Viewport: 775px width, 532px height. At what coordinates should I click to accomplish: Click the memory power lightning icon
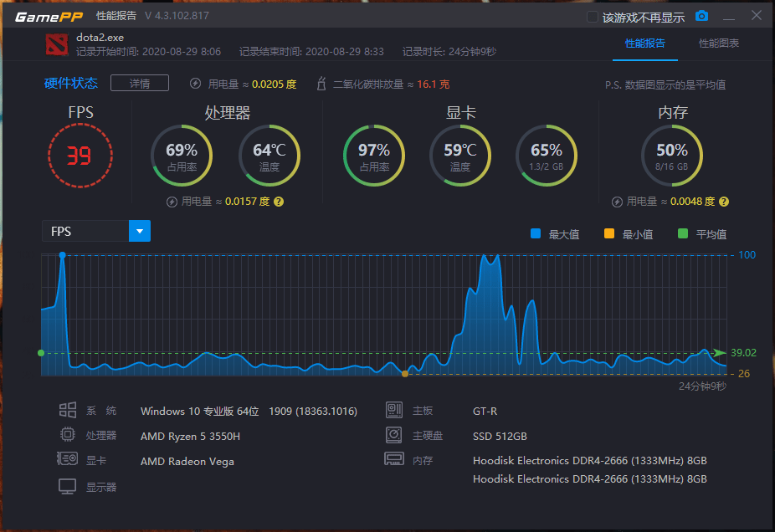617,202
